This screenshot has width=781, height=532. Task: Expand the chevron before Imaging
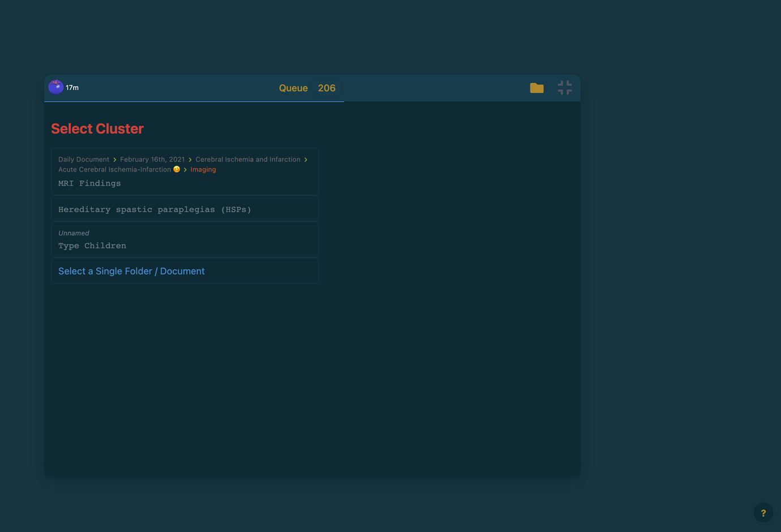(x=185, y=169)
